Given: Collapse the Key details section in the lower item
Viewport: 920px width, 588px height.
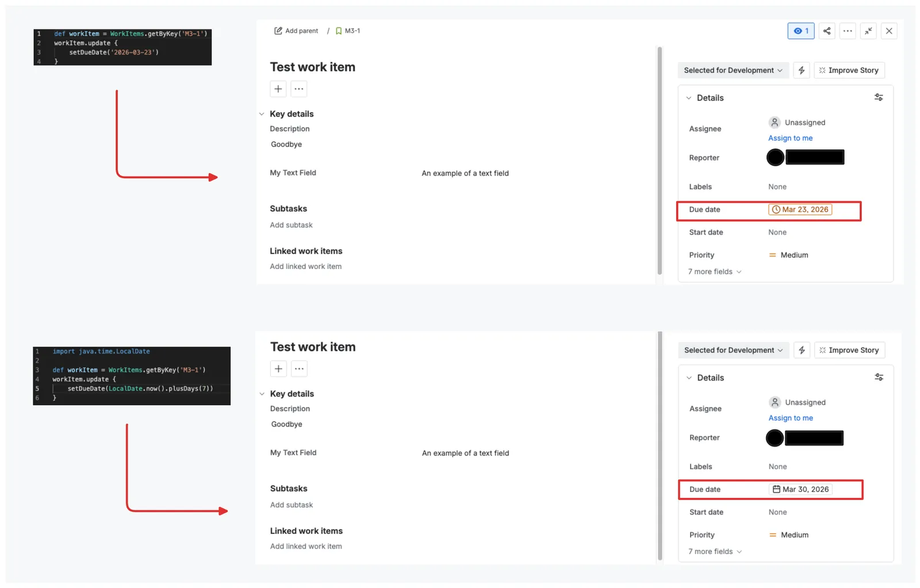Looking at the screenshot, I should coord(262,394).
